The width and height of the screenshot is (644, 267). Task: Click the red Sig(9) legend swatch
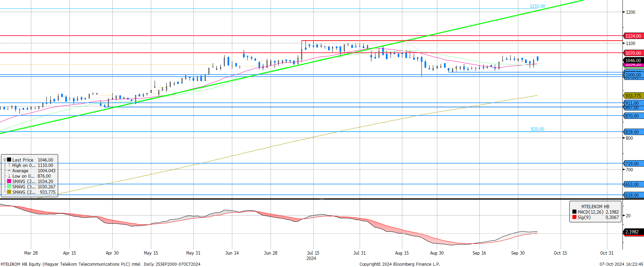(x=574, y=217)
